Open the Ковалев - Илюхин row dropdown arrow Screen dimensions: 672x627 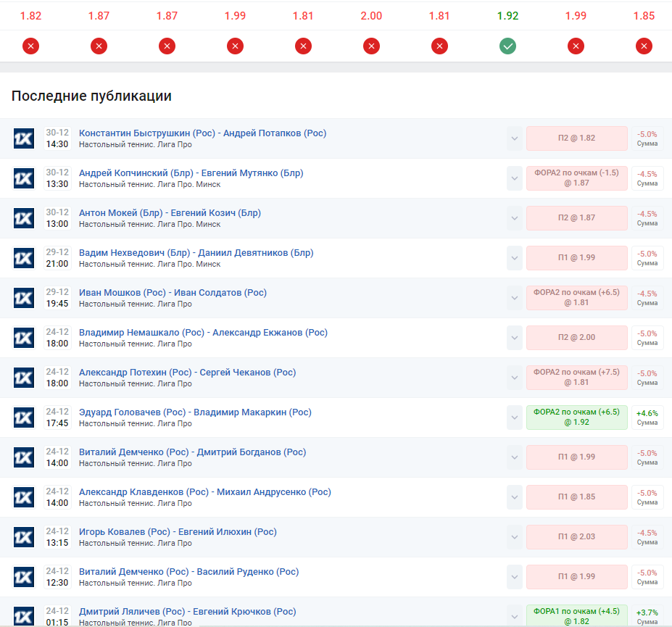pyautogui.click(x=515, y=537)
